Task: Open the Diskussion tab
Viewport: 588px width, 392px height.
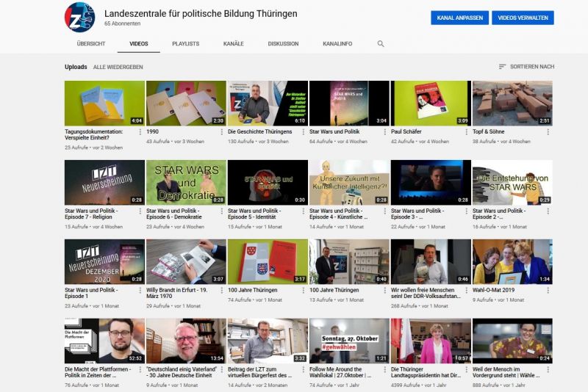Action: (x=283, y=44)
